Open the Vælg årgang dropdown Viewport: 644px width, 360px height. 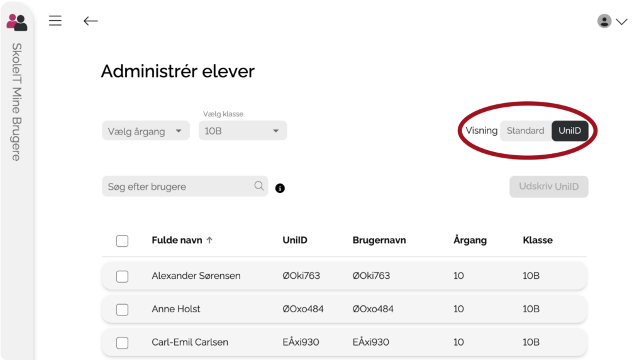pyautogui.click(x=145, y=131)
